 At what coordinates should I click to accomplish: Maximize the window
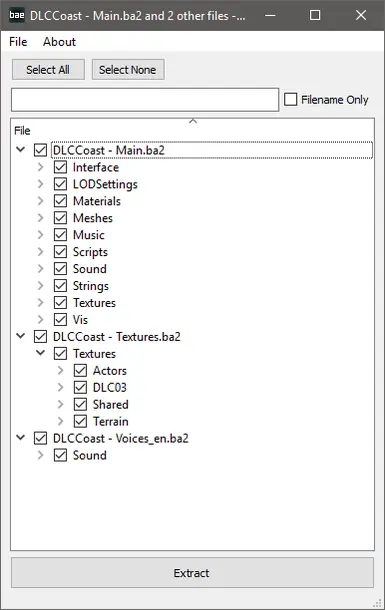click(315, 15)
